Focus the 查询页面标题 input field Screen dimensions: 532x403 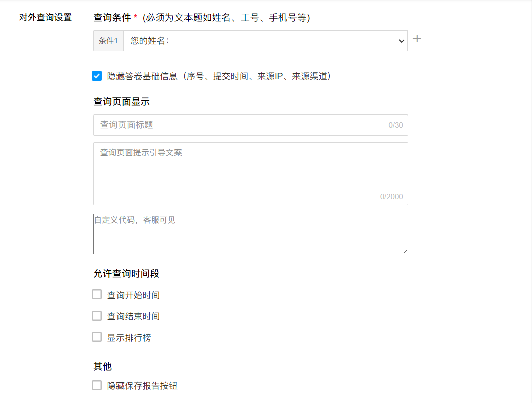(251, 125)
